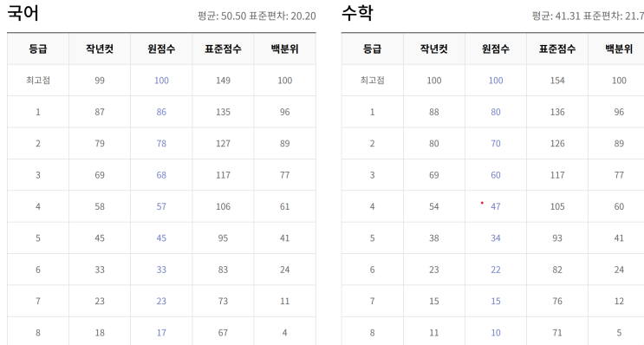Select 표준점수 73 in 국어 grade 7 row
644x345 pixels.
click(x=223, y=301)
